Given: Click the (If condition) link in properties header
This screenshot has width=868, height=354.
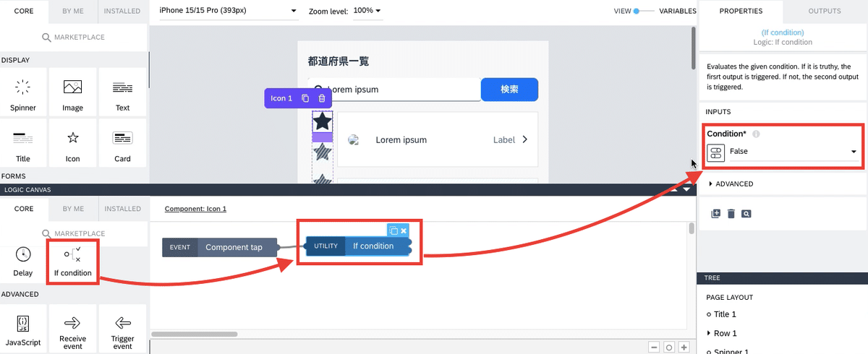Looking at the screenshot, I should pyautogui.click(x=782, y=33).
